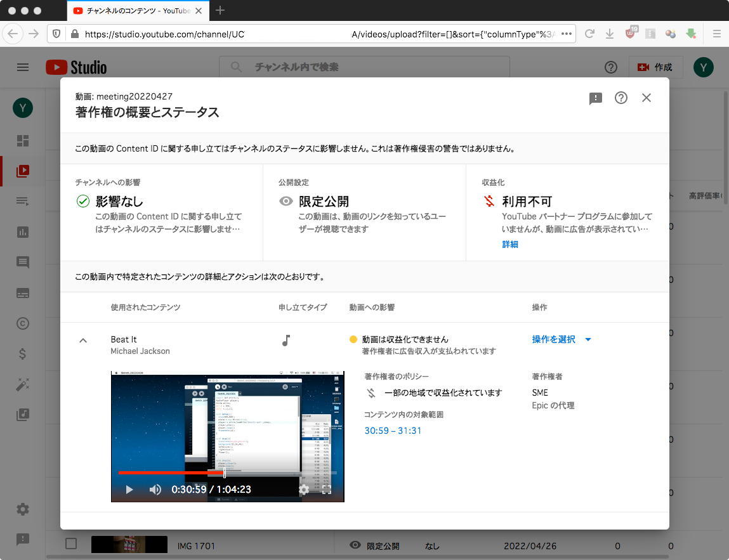This screenshot has width=729, height=560.
Task: Click the channel search field
Action: tap(364, 67)
